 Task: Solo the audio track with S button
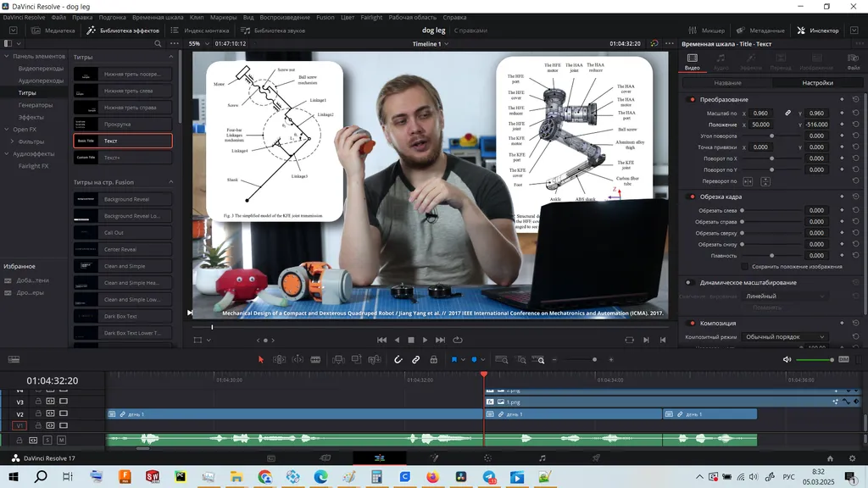coord(47,440)
